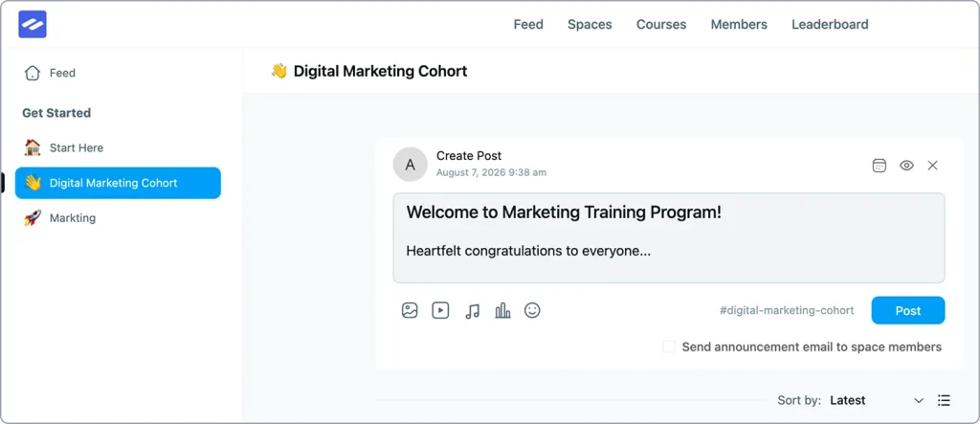Attach audio with the music note icon
Image resolution: width=980 pixels, height=424 pixels.
473,311
